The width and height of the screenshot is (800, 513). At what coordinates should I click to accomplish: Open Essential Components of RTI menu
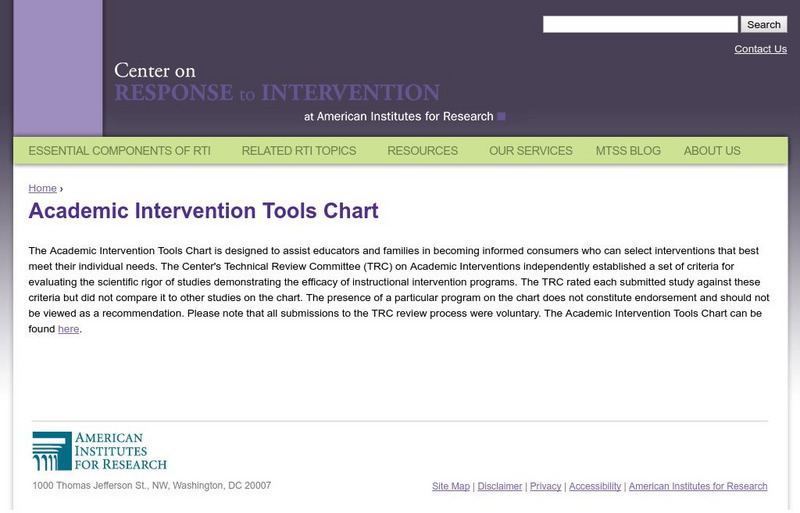point(119,151)
